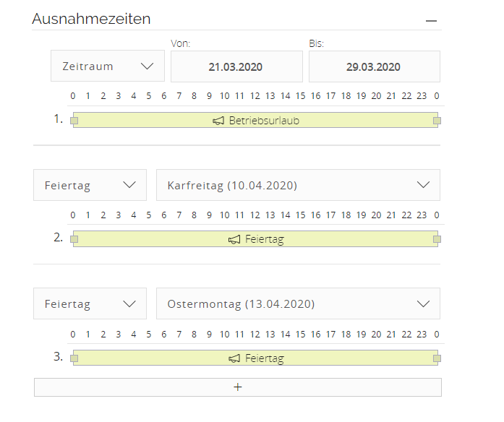Viewport: 504px width, 422px height.
Task: Click right handle of row 3 Feiertag bar
Action: point(437,358)
